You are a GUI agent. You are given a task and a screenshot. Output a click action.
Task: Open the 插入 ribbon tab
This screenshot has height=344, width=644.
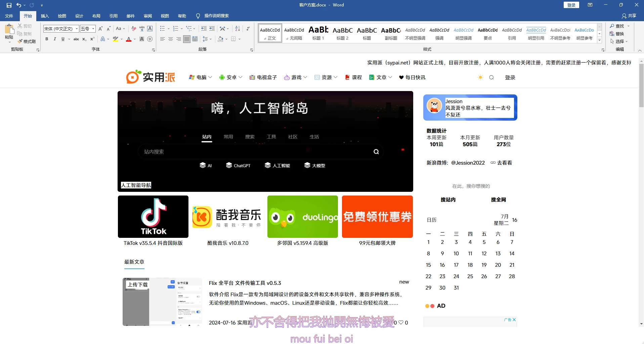[45, 16]
